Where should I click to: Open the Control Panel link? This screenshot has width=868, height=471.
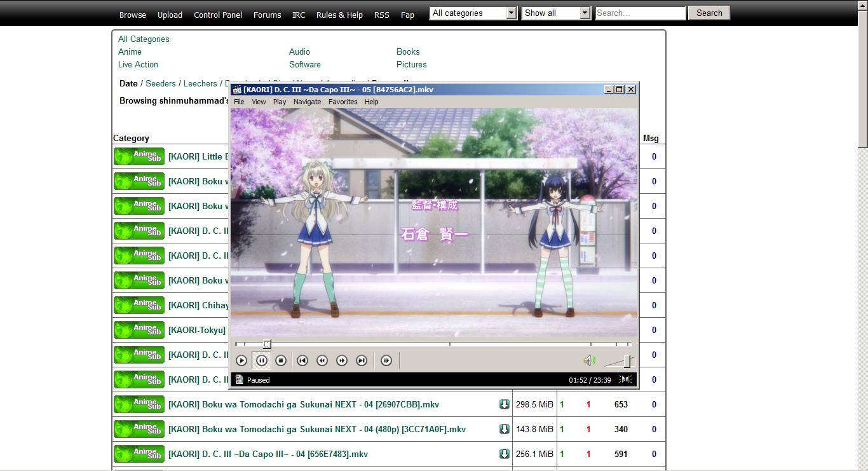218,15
